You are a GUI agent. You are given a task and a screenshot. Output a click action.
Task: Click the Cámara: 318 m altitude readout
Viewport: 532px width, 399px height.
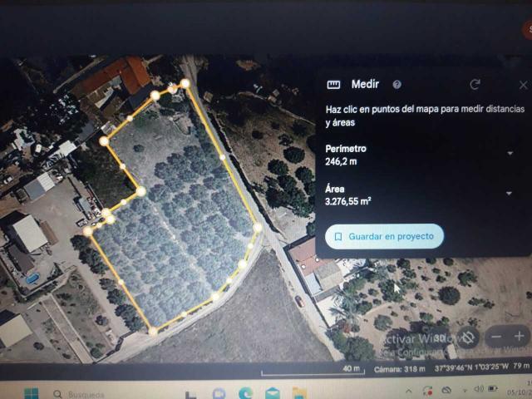pos(399,369)
